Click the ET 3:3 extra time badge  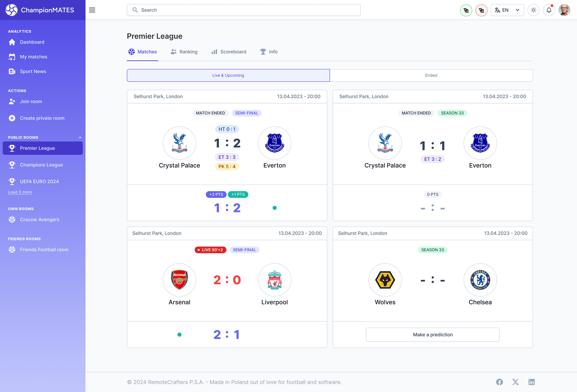pyautogui.click(x=227, y=157)
